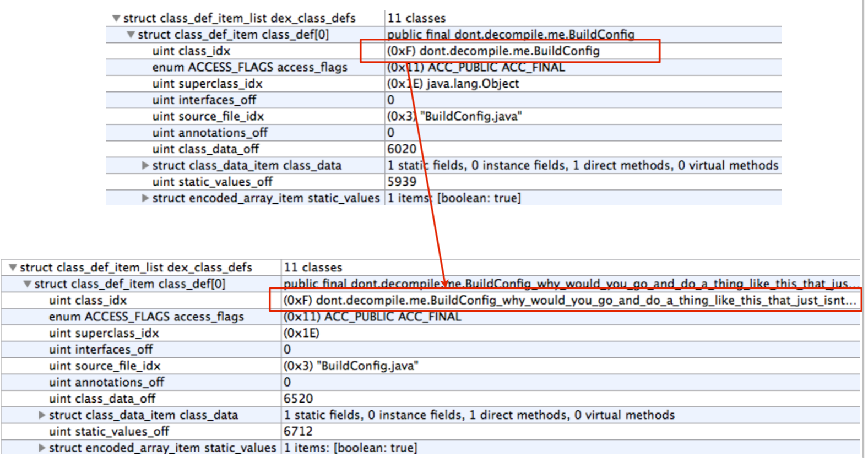Select access_flags row in upper table
This screenshot has width=868, height=462.
tap(249, 67)
